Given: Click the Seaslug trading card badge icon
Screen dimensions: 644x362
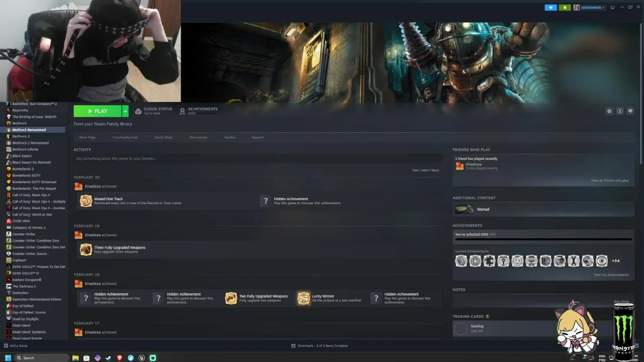Looking at the screenshot, I should point(460,328).
